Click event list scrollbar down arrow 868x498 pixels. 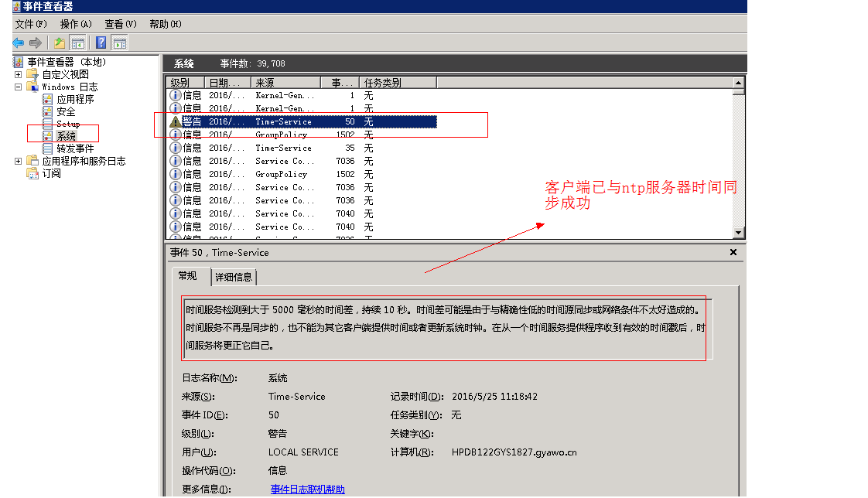click(738, 233)
